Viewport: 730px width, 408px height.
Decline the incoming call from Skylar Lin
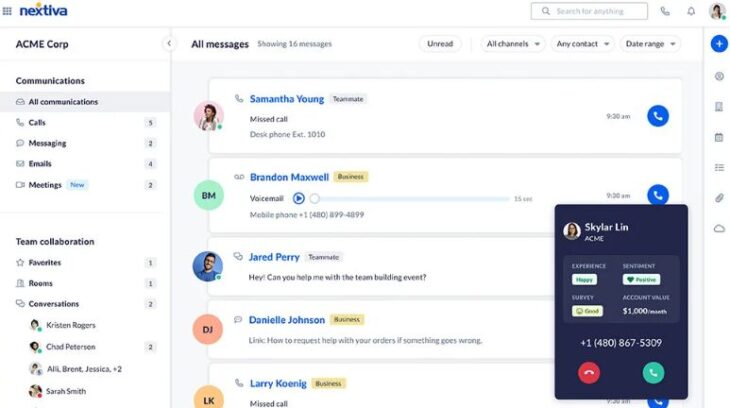[x=589, y=373]
